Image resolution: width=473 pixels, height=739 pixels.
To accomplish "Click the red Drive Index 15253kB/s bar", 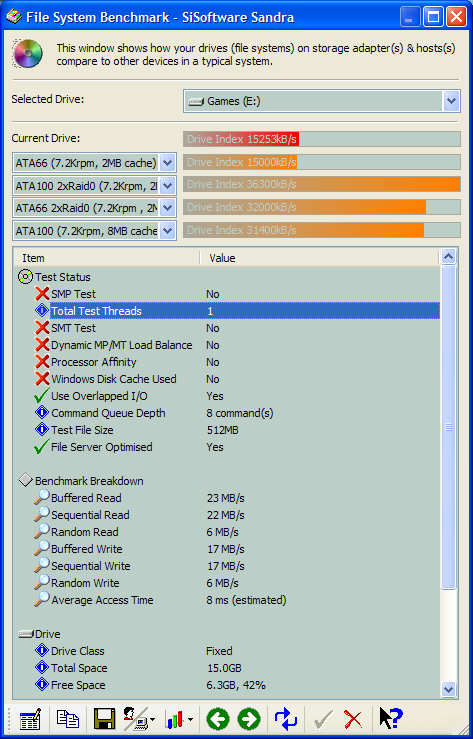I will (x=322, y=139).
